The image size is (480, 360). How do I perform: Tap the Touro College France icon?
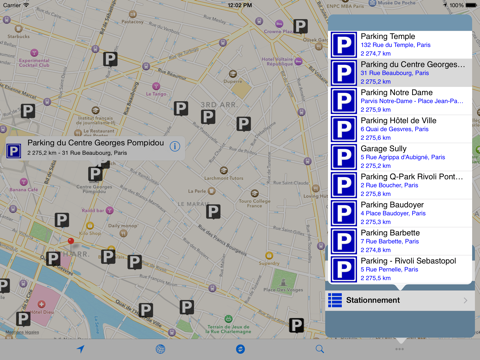[255, 193]
